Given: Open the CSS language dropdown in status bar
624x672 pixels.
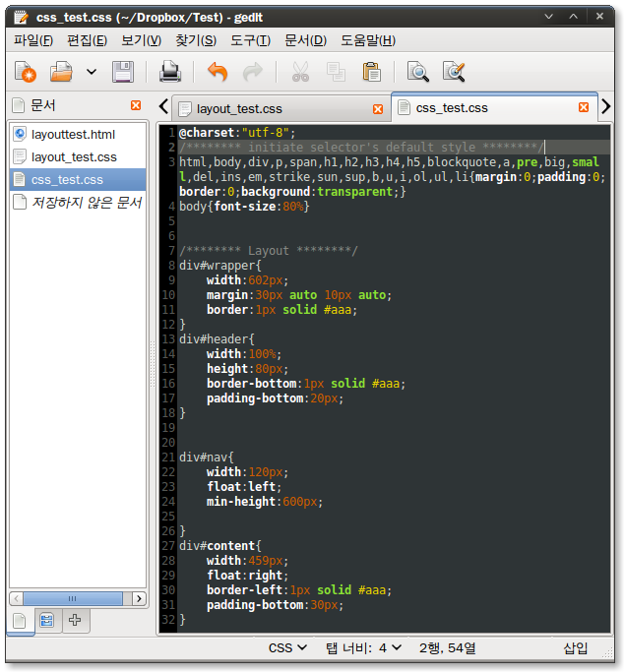Looking at the screenshot, I should [x=287, y=647].
